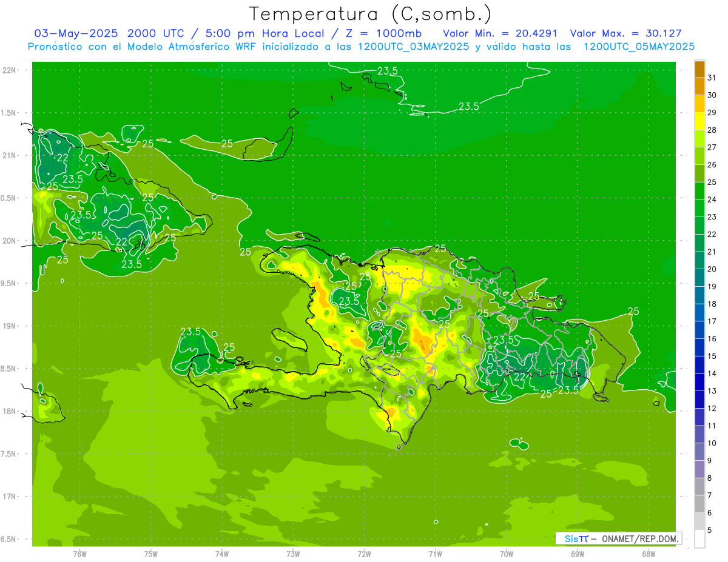Click the '22N' latitude axis label
This screenshot has height=562, width=728.
point(9,70)
